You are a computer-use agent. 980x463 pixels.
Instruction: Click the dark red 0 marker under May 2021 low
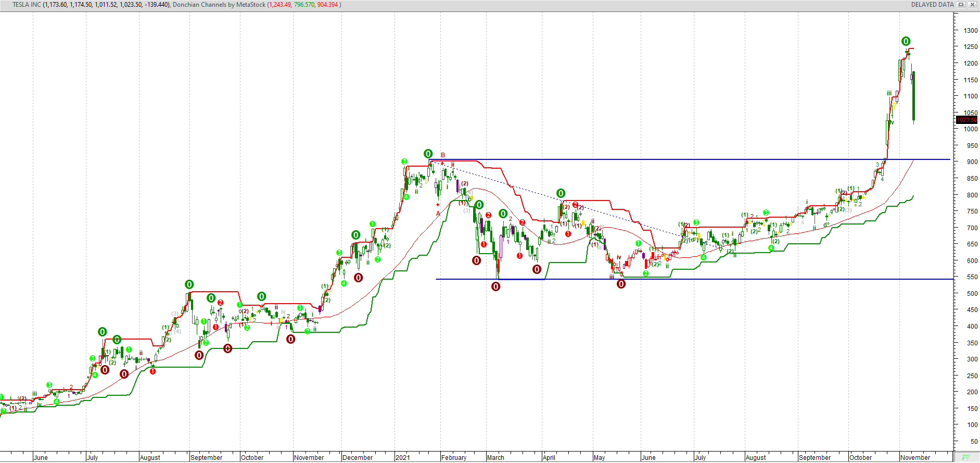pos(621,284)
